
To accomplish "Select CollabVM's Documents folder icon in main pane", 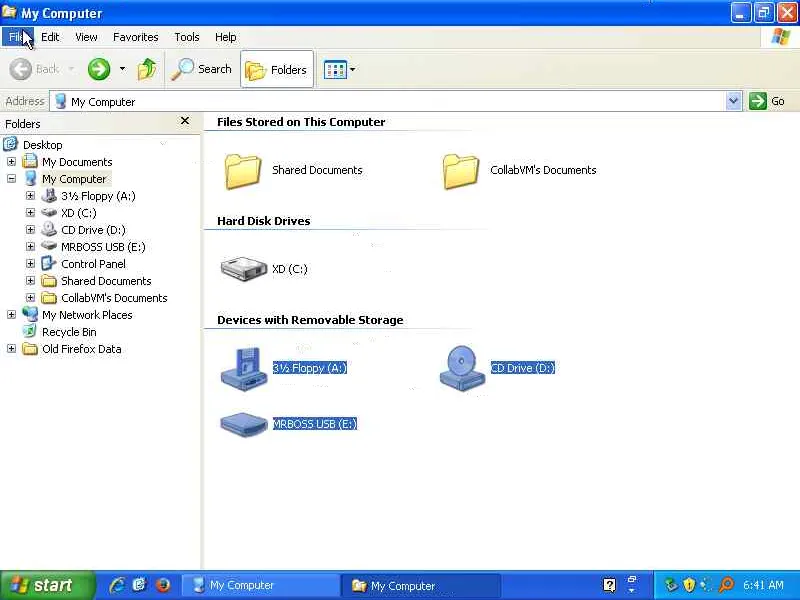I will 461,171.
